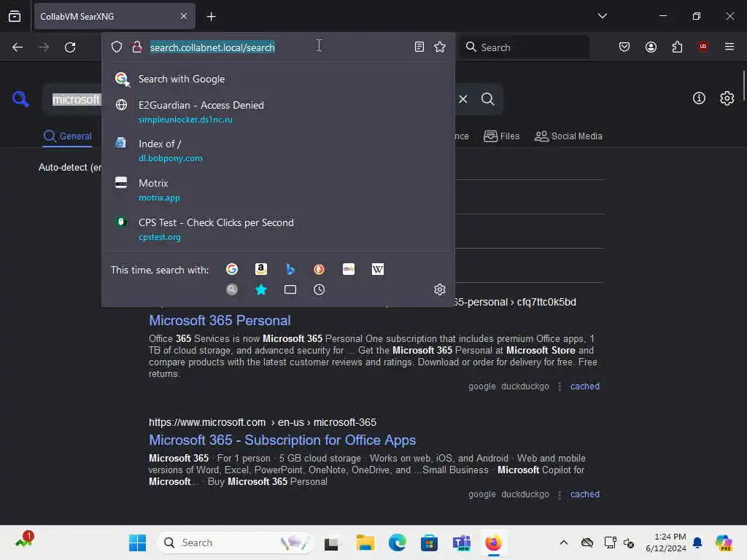The width and height of the screenshot is (747, 560).
Task: Open Firefox account icon
Action: [651, 47]
